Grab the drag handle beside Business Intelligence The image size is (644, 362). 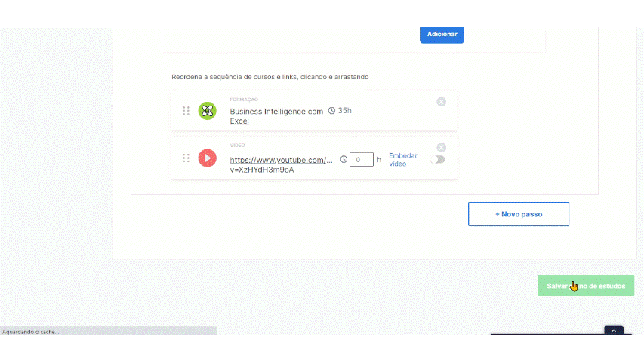(186, 111)
